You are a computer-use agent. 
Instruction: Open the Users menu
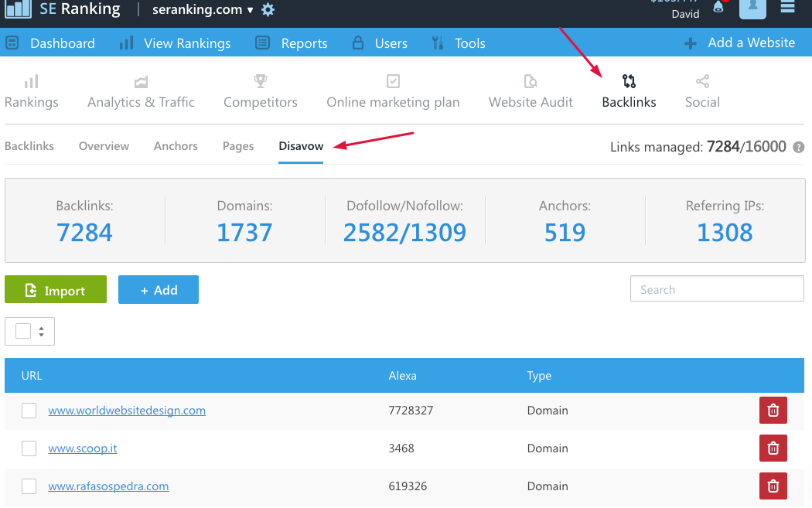point(391,43)
